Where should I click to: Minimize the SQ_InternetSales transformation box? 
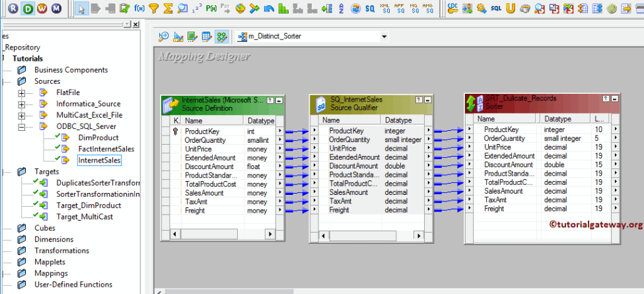pos(427,100)
